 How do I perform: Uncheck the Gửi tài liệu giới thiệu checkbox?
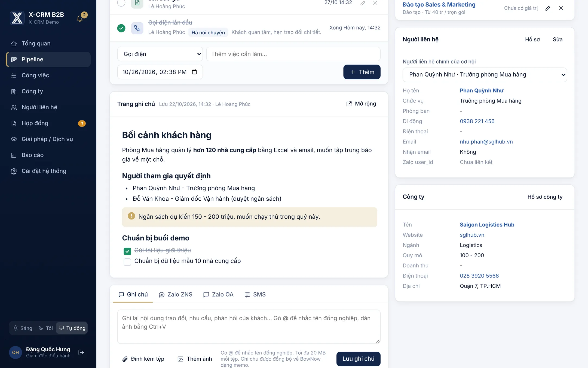pos(127,251)
